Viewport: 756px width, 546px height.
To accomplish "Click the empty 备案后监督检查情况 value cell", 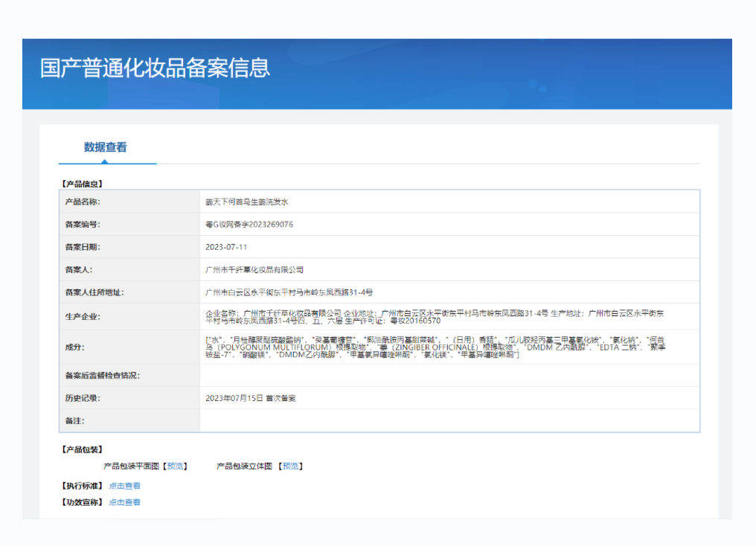I will 449,376.
